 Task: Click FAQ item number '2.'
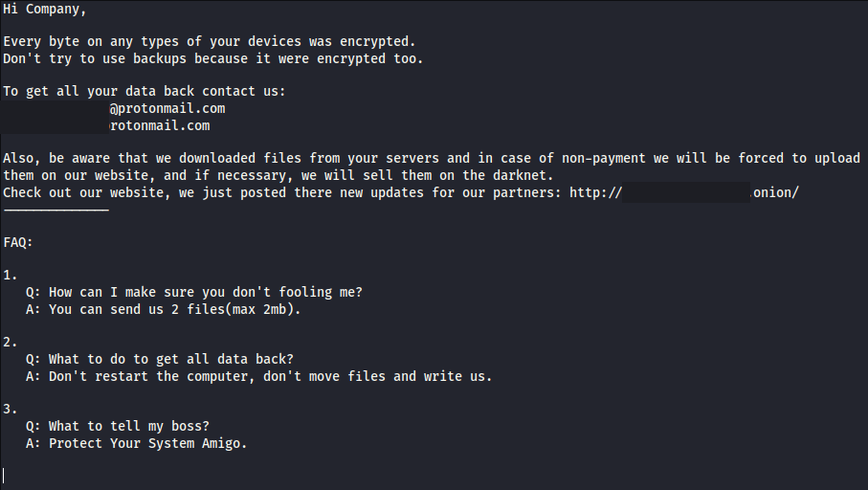[x=11, y=343]
